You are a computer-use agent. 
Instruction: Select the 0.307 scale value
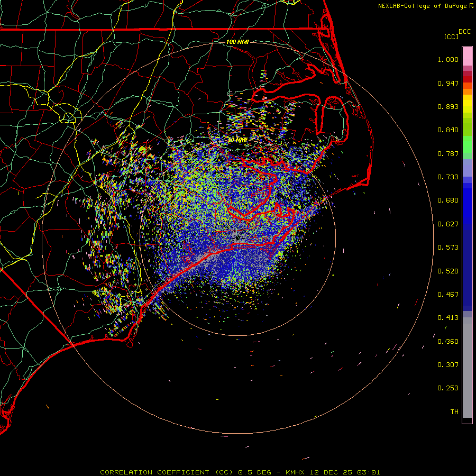click(448, 365)
